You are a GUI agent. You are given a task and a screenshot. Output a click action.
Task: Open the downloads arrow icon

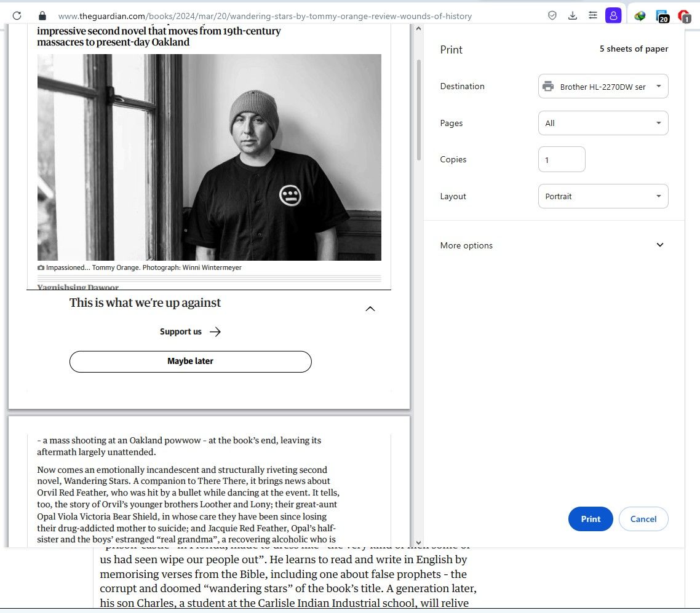coord(573,16)
